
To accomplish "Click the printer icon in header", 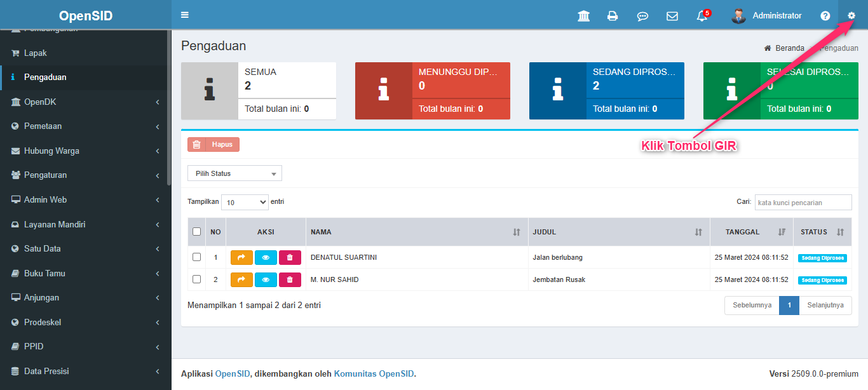I will click(x=613, y=16).
